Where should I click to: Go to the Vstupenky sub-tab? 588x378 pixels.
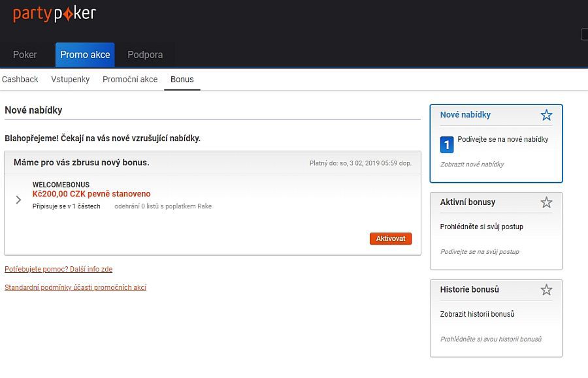pos(70,80)
